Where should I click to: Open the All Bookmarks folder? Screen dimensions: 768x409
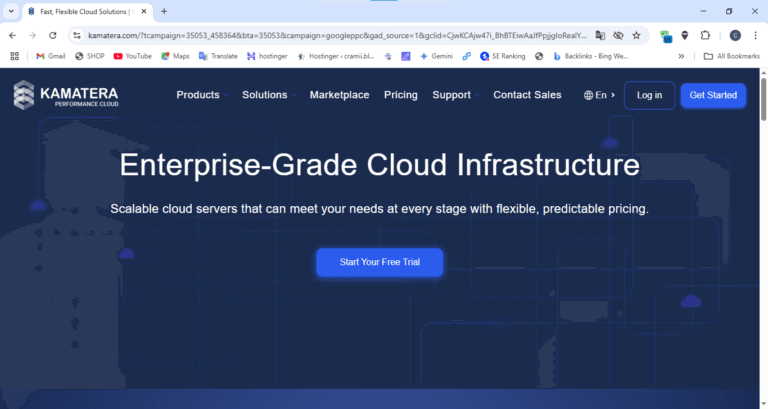tap(732, 56)
